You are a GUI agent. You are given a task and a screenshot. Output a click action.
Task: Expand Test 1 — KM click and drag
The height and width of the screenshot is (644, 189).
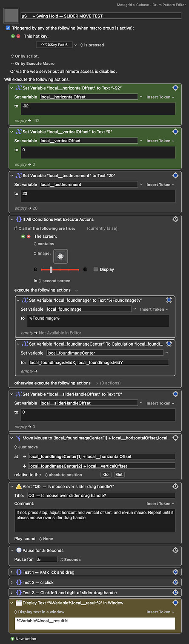[12, 572]
